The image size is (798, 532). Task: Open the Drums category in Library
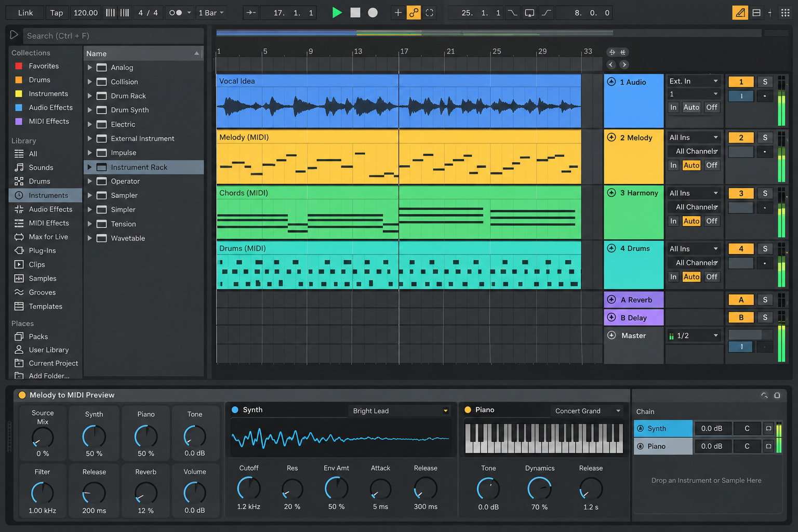(39, 181)
